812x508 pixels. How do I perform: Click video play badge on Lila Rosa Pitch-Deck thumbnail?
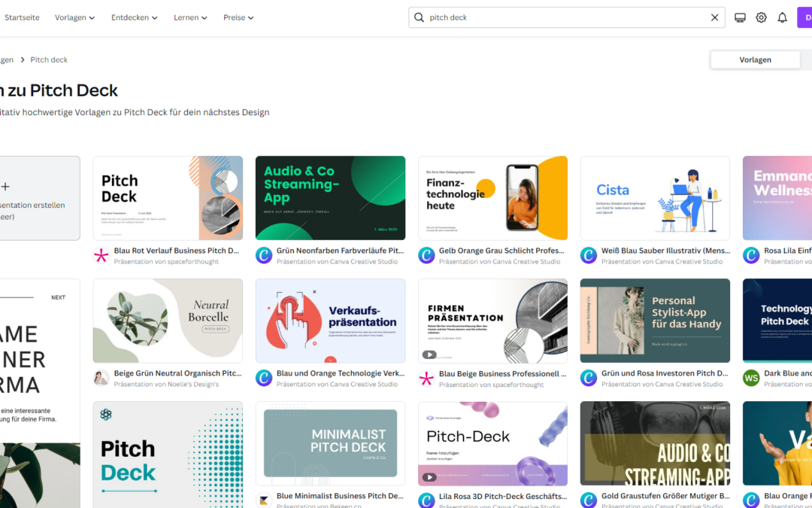(429, 477)
